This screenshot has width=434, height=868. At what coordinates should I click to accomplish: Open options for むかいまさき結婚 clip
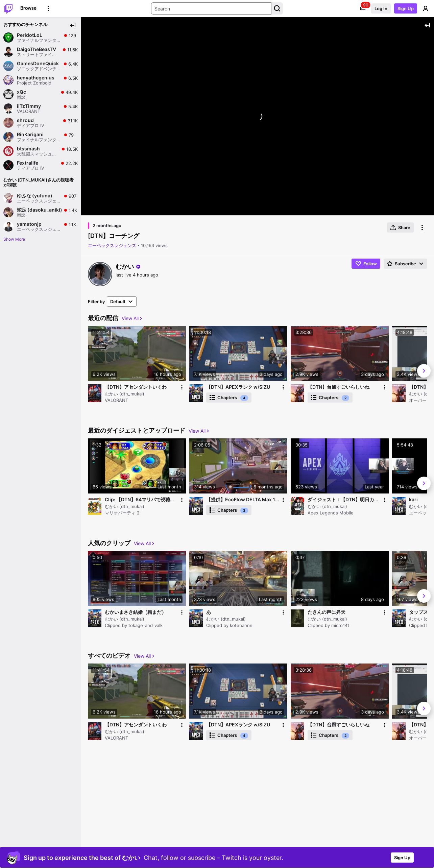click(182, 612)
